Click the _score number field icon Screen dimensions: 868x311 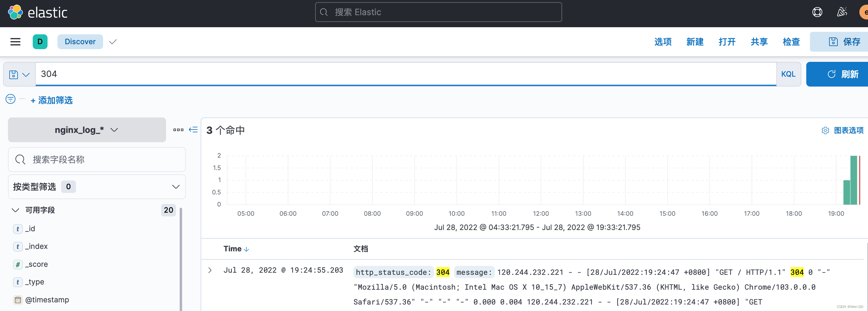click(18, 264)
